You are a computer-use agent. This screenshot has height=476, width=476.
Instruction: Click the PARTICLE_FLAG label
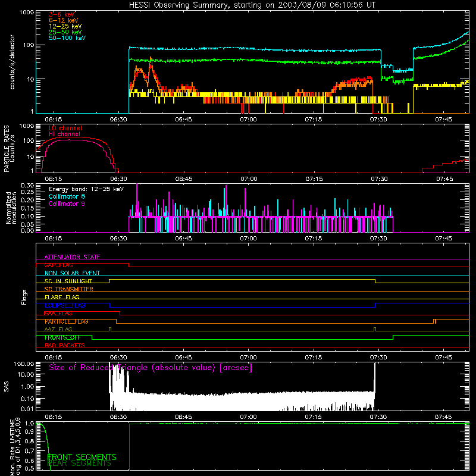pyautogui.click(x=67, y=321)
